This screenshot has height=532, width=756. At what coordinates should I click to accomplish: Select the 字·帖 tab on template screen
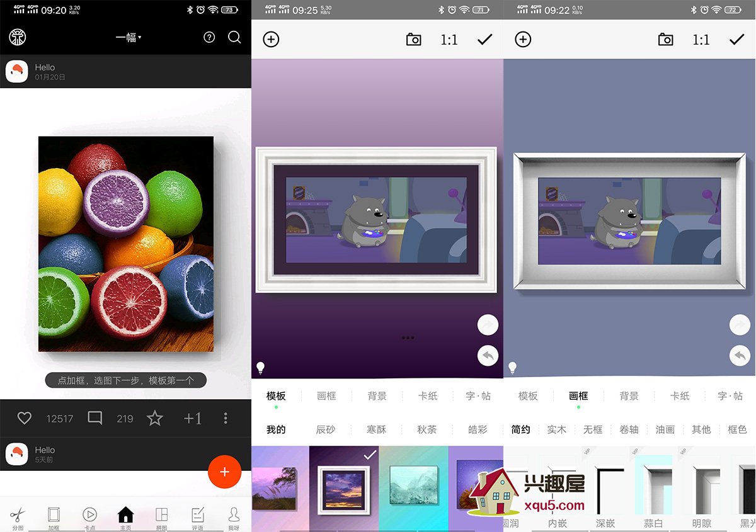478,396
